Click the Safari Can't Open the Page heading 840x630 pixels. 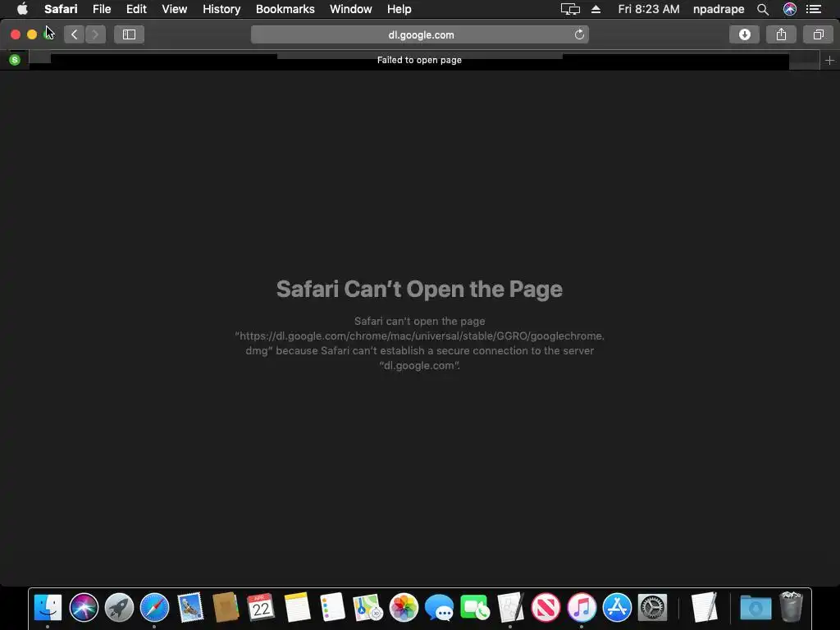419,290
